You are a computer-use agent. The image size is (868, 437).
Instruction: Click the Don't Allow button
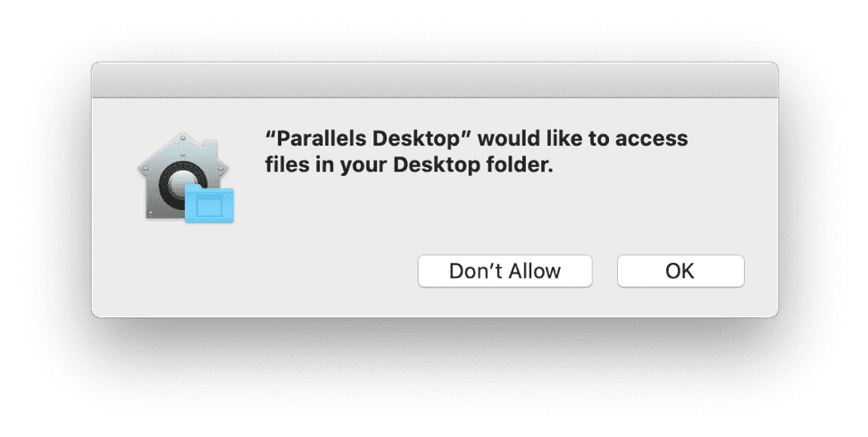pos(505,271)
